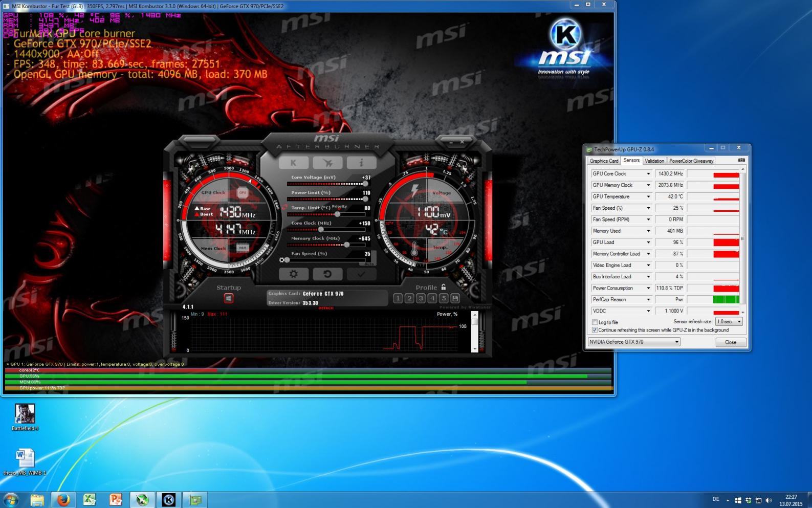This screenshot has width=812, height=508.
Task: Save current Afterburner profile with floppy icon
Action: coord(455,298)
